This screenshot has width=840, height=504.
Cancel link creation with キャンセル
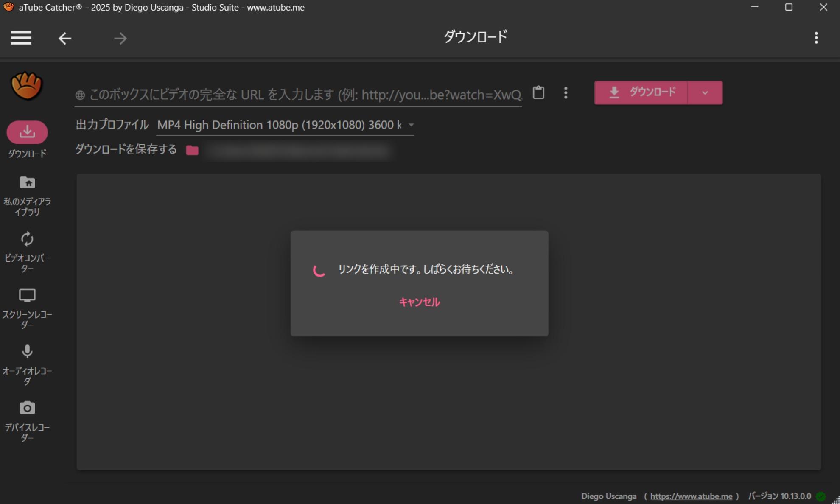coord(419,302)
